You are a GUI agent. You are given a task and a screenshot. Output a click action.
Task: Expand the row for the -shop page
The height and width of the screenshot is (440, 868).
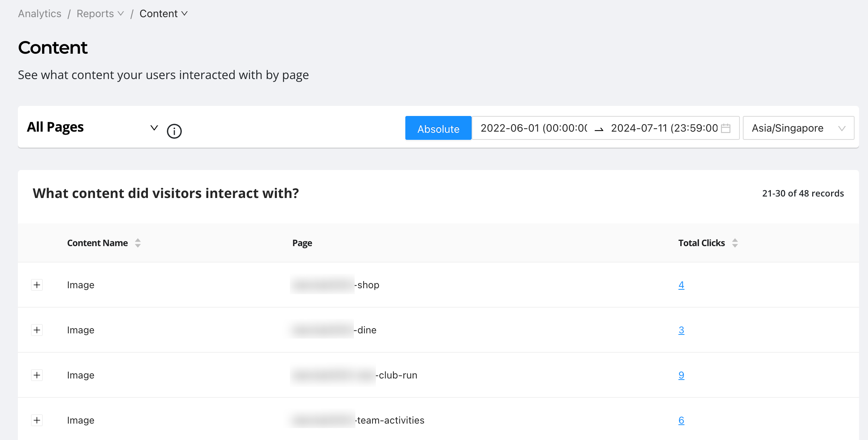pyautogui.click(x=37, y=285)
